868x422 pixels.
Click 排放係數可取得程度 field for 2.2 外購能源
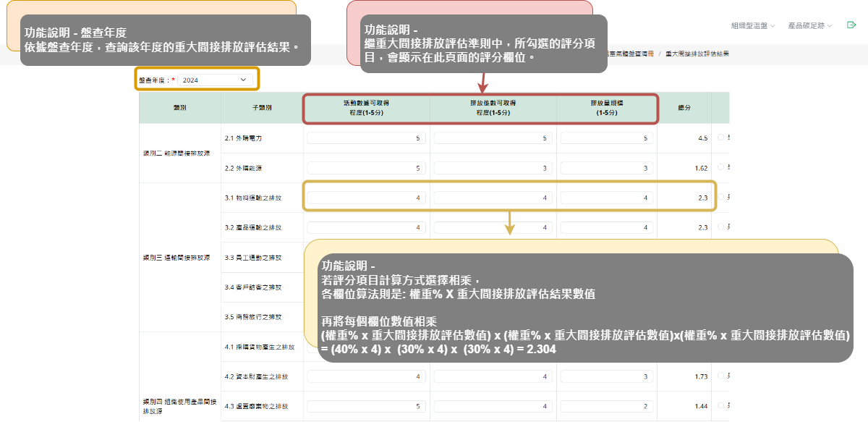point(493,168)
